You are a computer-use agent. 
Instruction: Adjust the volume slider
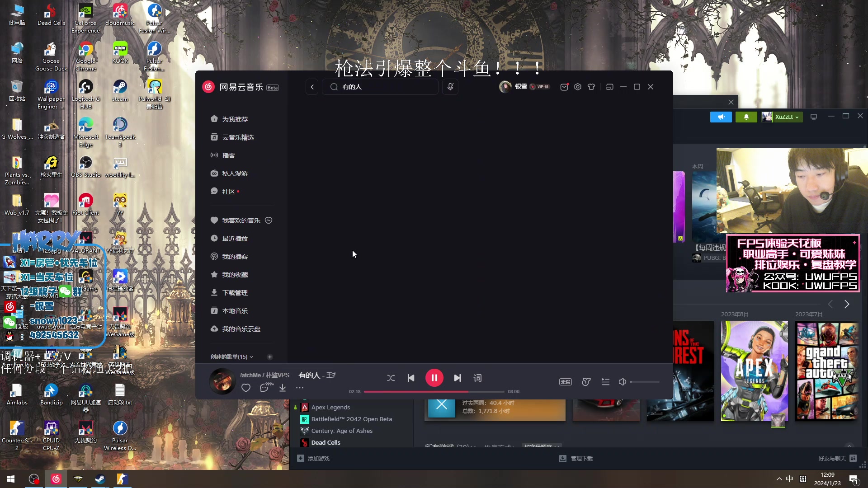645,382
